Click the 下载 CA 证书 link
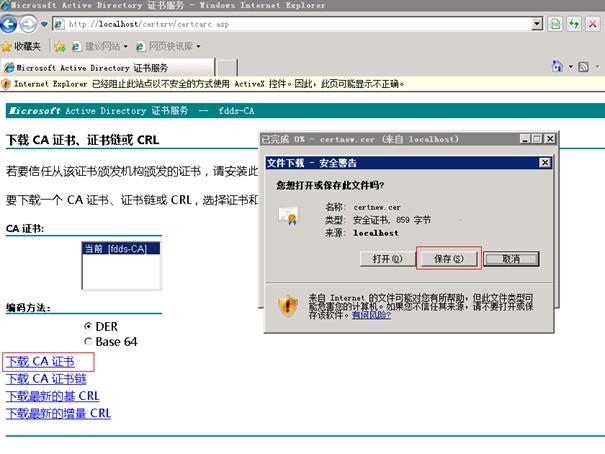 tap(40, 361)
